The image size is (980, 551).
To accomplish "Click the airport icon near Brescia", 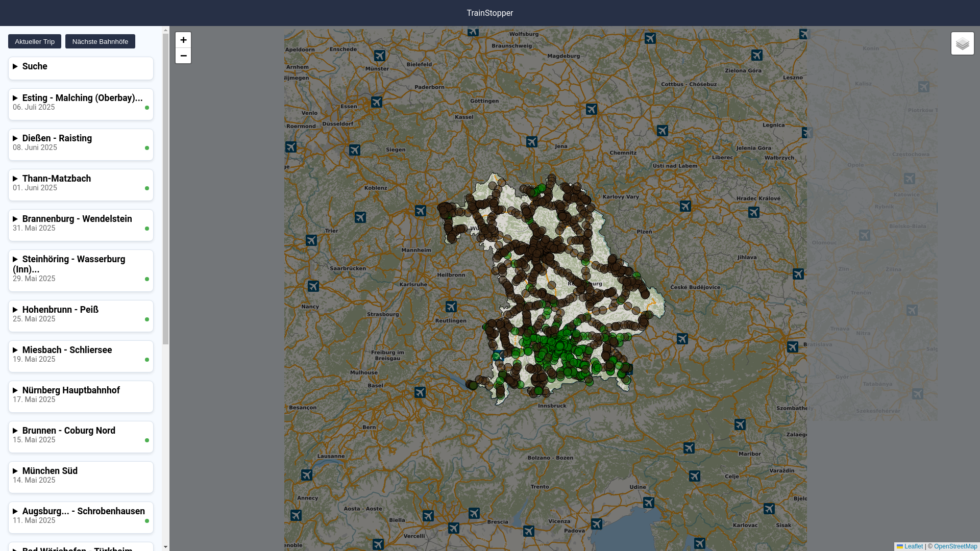I will pyautogui.click(x=474, y=513).
